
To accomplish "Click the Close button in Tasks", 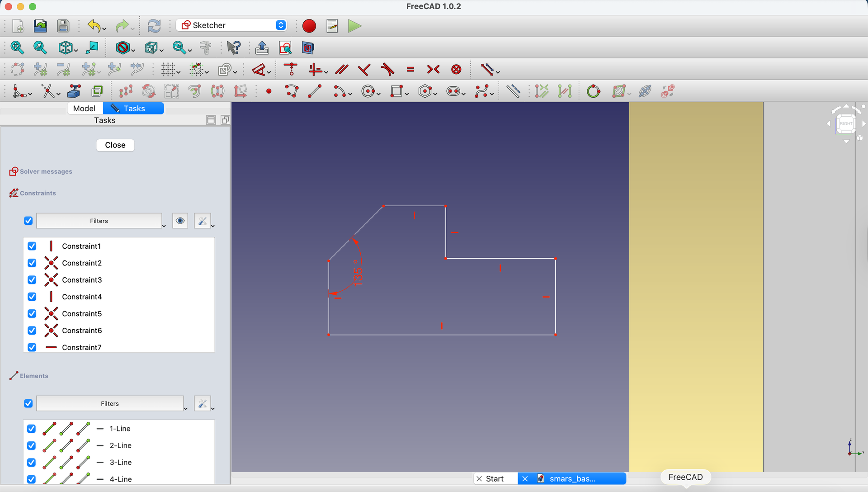I will point(115,145).
